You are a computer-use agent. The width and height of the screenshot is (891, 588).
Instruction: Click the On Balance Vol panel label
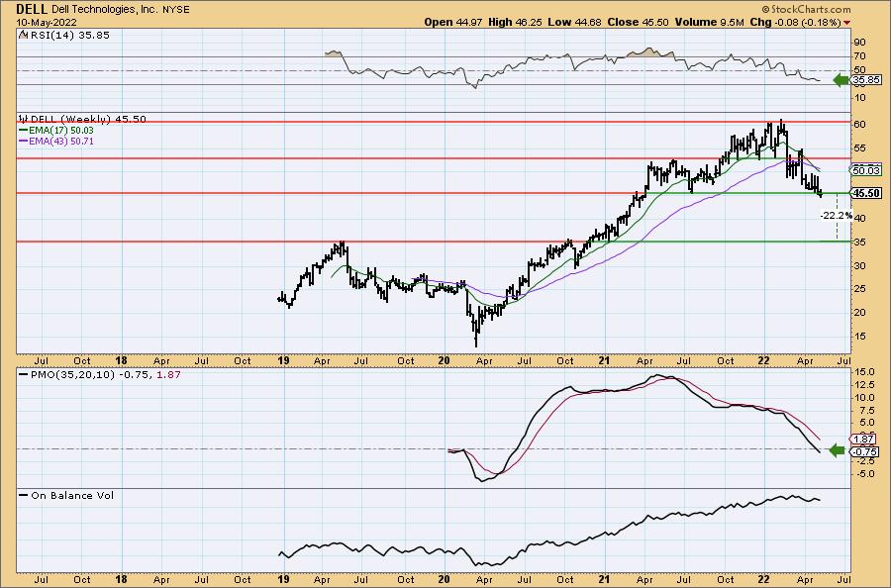[72, 495]
